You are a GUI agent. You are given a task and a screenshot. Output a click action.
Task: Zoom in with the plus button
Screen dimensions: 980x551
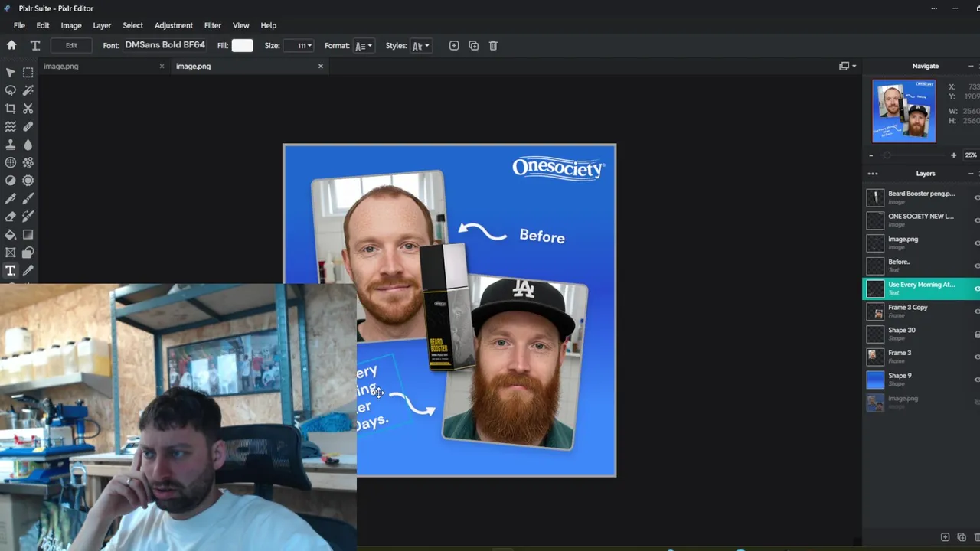(x=953, y=155)
